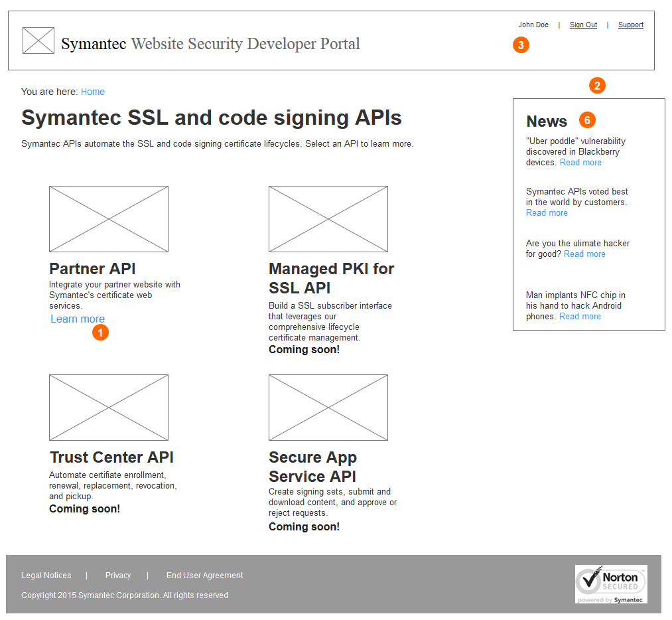Read more about ultimate hacker for good
The image size is (672, 620).
click(584, 254)
